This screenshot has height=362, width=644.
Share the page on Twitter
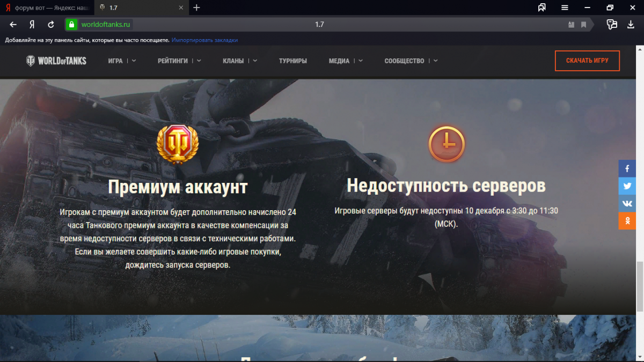627,186
